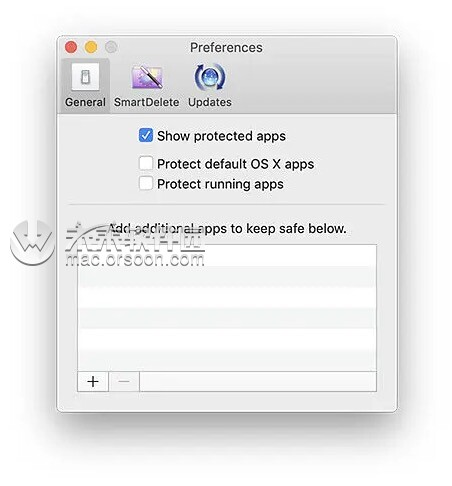This screenshot has height=486, width=452.
Task: Add an app with the plus button
Action: coord(93,381)
